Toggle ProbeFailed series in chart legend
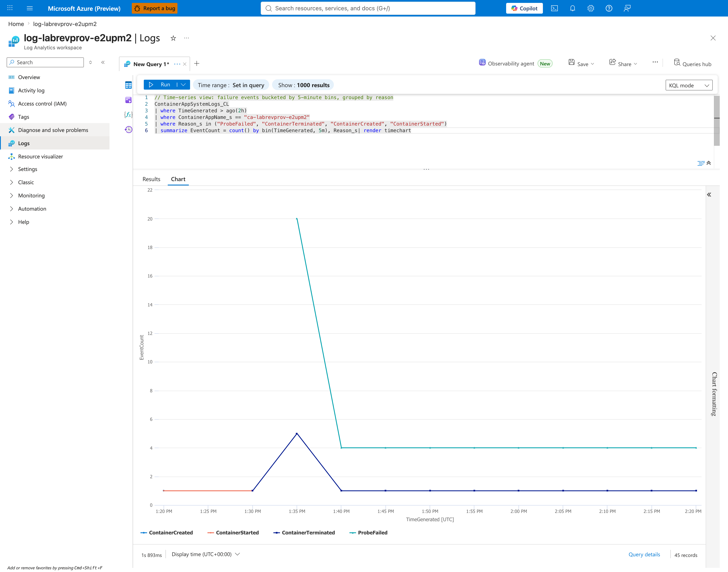Image resolution: width=728 pixels, height=572 pixels. pyautogui.click(x=369, y=533)
